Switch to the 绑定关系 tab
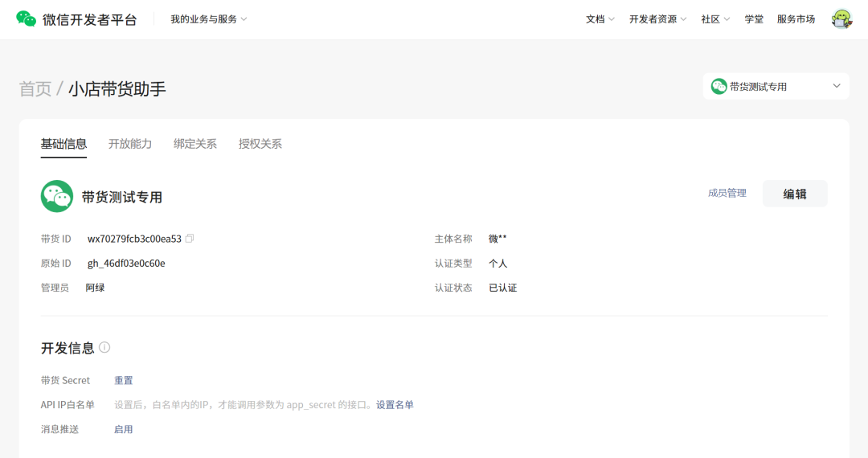This screenshot has width=868, height=458. point(194,145)
